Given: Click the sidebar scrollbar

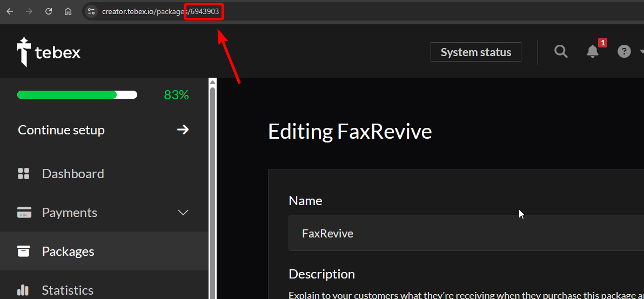Looking at the screenshot, I should point(212,193).
